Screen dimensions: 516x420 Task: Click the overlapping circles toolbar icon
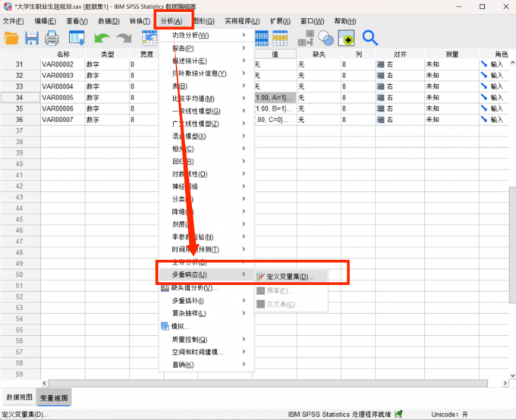pyautogui.click(x=326, y=38)
